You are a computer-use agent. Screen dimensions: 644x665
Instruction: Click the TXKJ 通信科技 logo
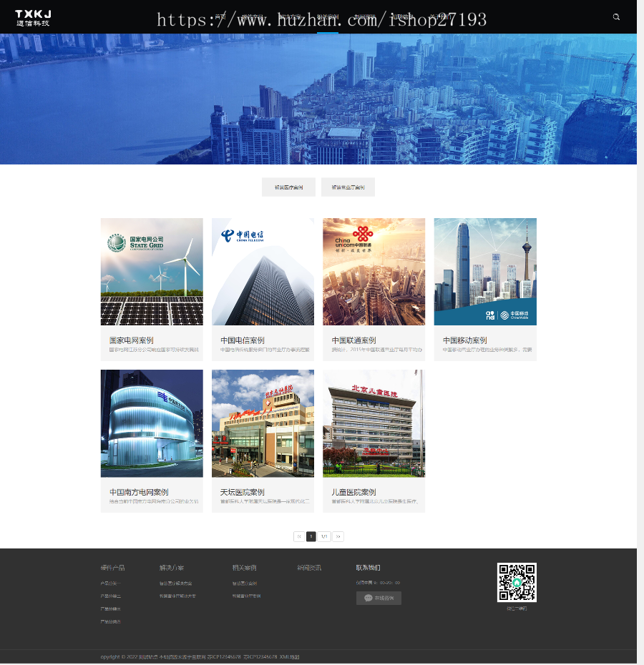point(33,19)
